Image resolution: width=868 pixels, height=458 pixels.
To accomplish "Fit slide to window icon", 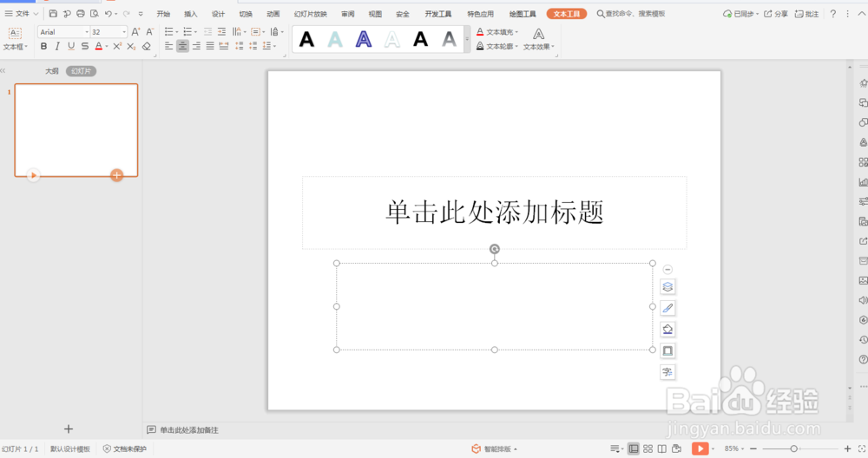I will (862, 448).
